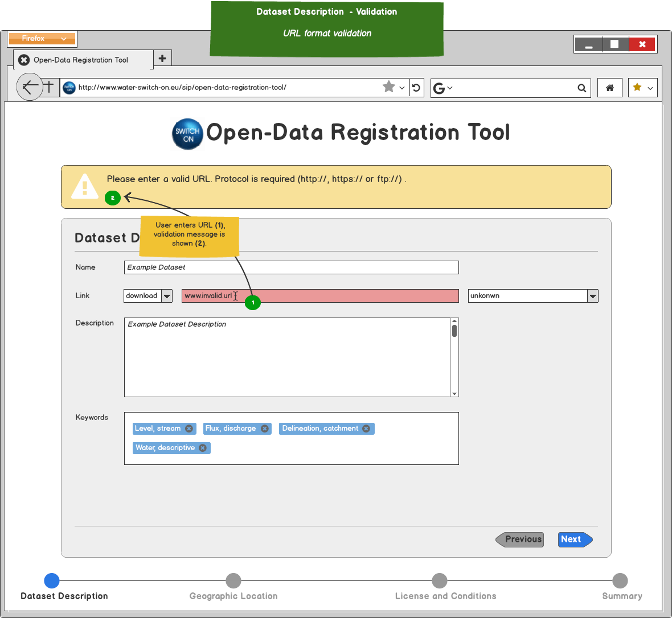The width and height of the screenshot is (672, 618).
Task: Minimize the browser window
Action: point(589,44)
